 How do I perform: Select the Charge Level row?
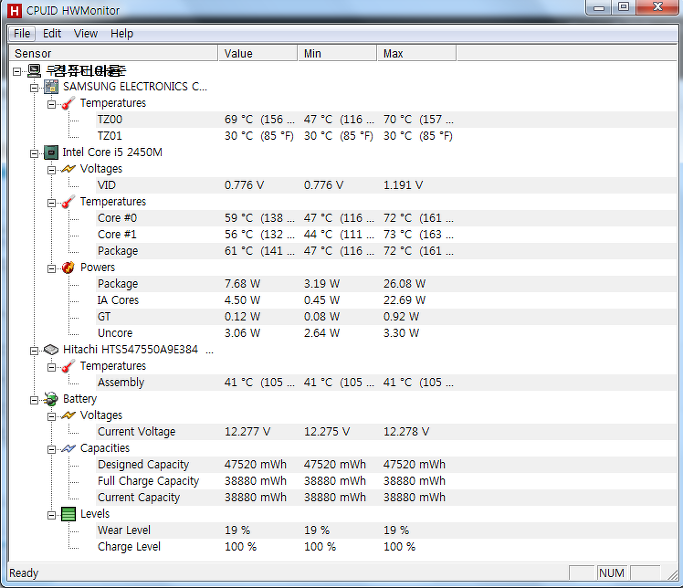click(386, 547)
